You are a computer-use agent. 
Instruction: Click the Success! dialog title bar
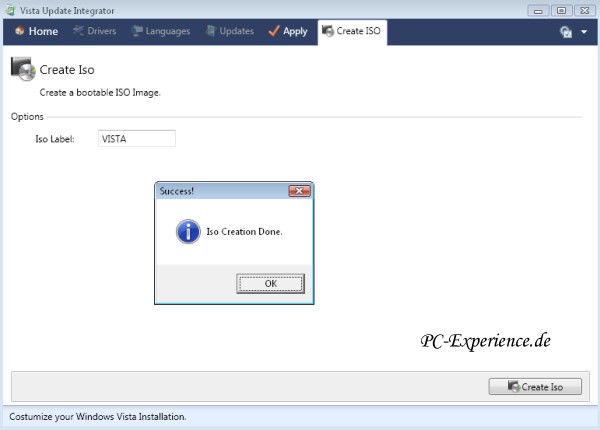[x=222, y=191]
